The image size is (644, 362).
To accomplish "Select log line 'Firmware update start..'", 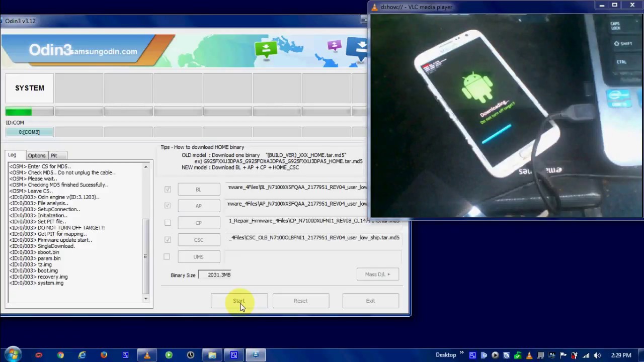I will point(50,240).
